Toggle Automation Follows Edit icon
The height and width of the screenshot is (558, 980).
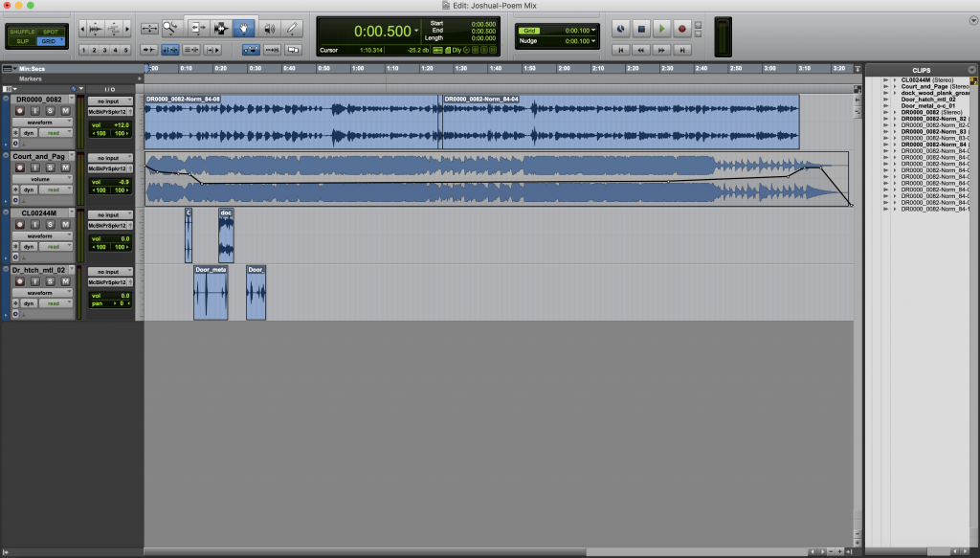click(251, 50)
